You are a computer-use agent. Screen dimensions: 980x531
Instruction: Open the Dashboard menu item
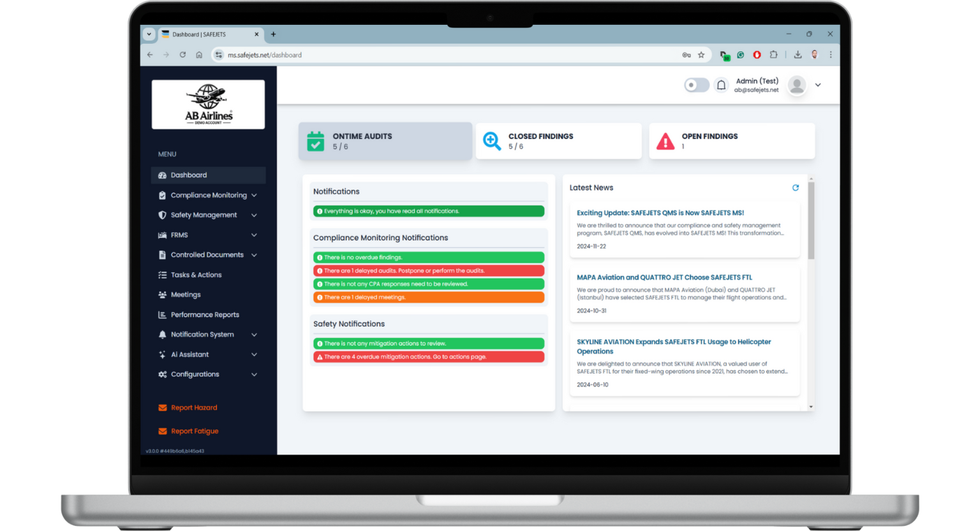[208, 175]
